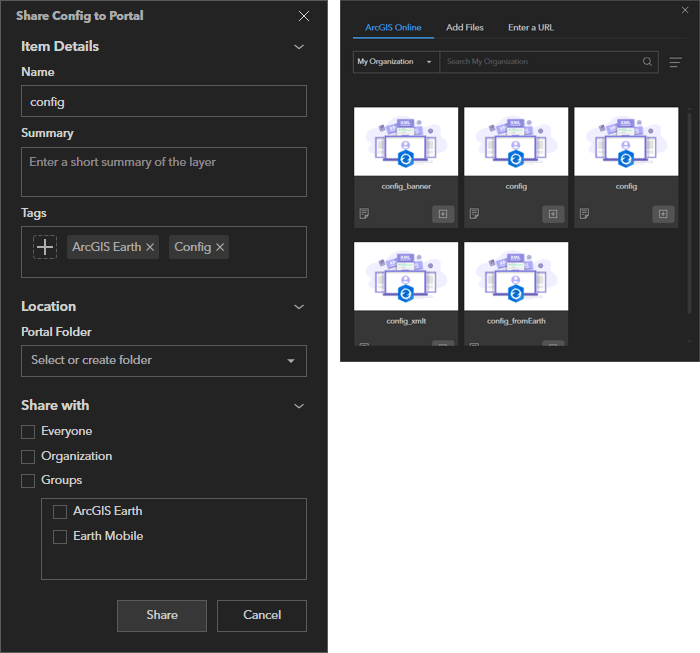The width and height of the screenshot is (700, 653).
Task: Add a new tag with the plus icon
Action: pyautogui.click(x=45, y=247)
